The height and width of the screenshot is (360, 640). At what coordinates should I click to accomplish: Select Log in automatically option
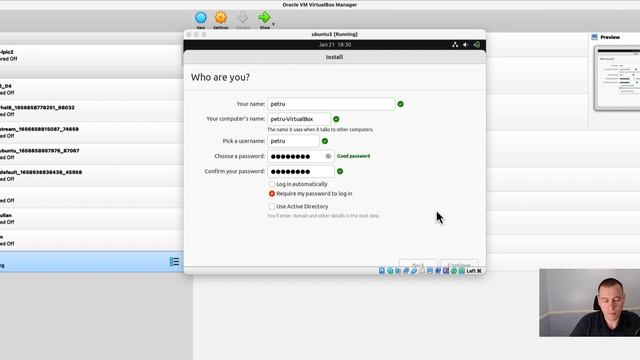(272, 184)
